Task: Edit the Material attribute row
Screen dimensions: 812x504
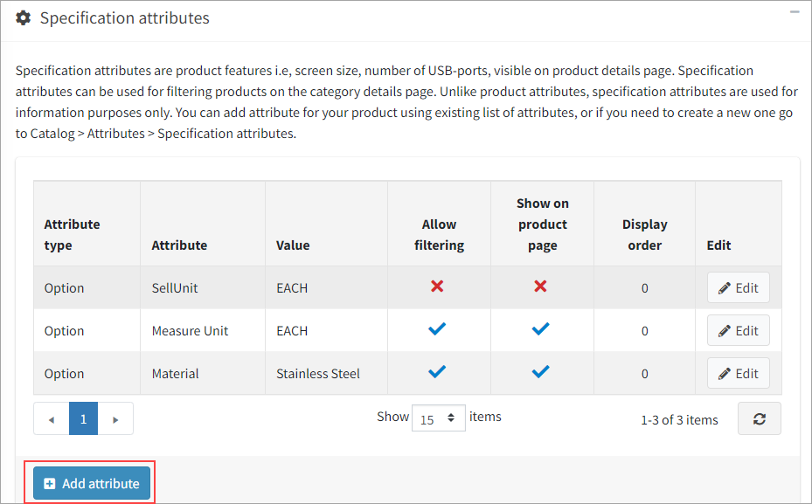Action: coord(738,374)
